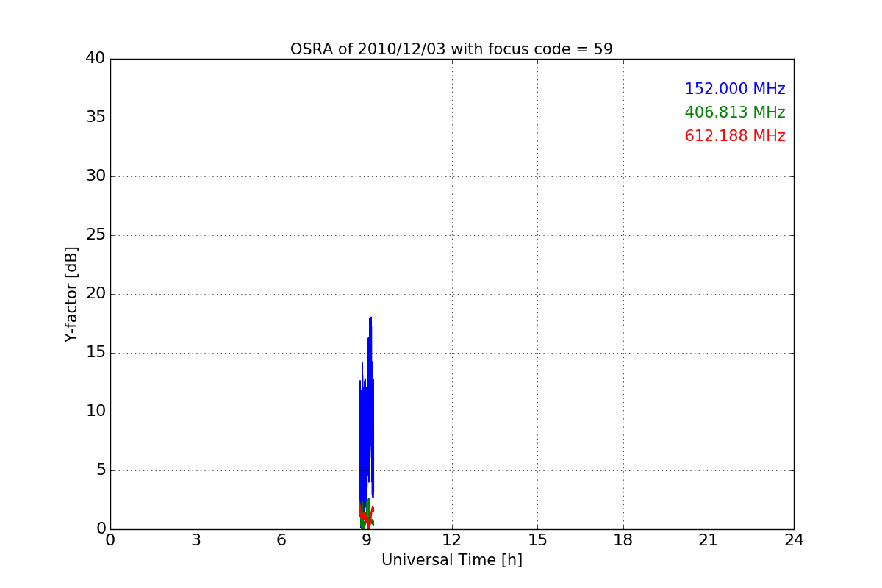Click the y-axis tick label 35

[x=96, y=117]
